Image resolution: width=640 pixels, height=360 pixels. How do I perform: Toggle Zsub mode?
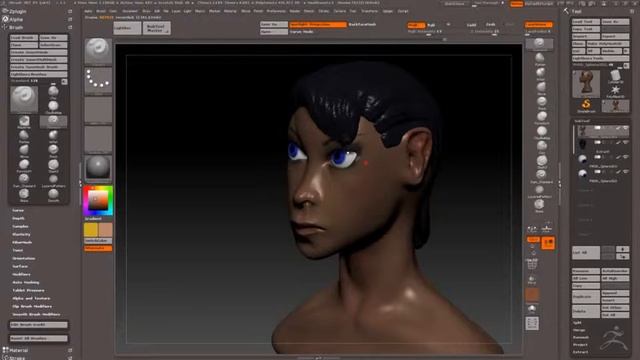coord(491,24)
